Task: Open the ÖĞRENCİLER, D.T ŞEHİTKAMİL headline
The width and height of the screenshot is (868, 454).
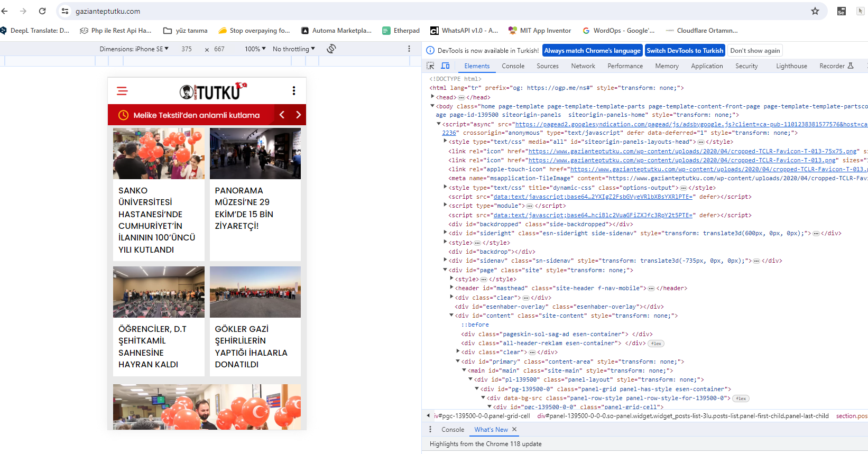Action: pos(152,347)
